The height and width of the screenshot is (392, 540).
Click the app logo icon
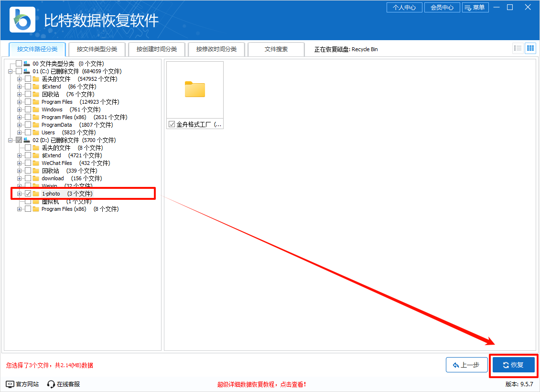(22, 20)
